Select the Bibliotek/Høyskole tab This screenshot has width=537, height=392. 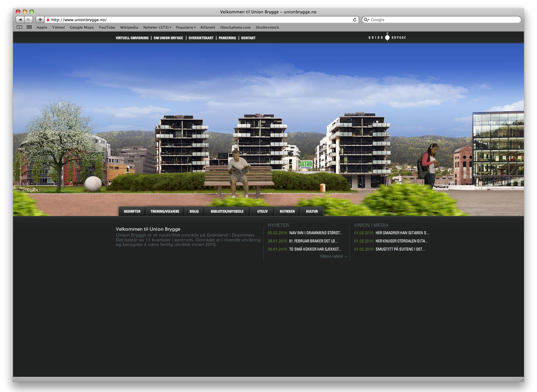tap(227, 211)
